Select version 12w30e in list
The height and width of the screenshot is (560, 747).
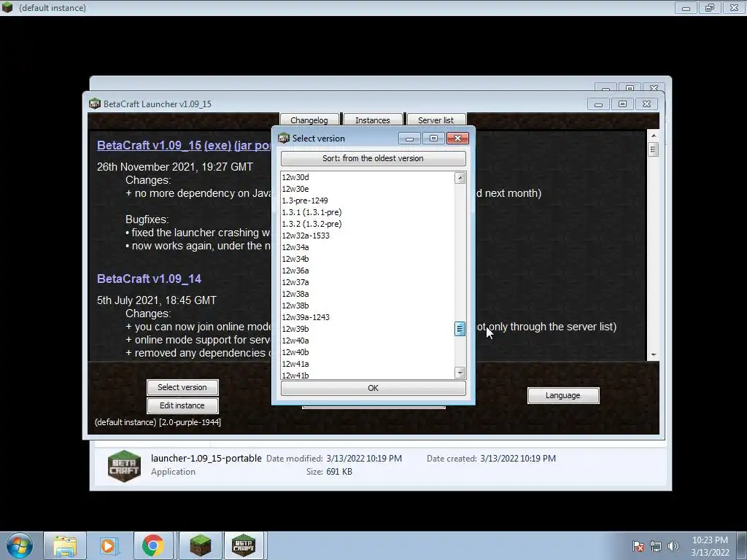click(x=368, y=189)
